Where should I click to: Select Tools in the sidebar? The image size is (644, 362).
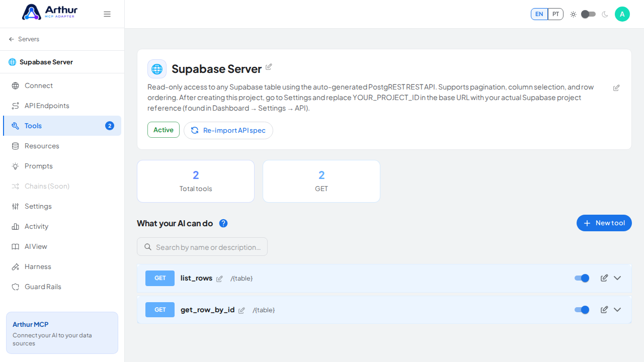click(62, 126)
